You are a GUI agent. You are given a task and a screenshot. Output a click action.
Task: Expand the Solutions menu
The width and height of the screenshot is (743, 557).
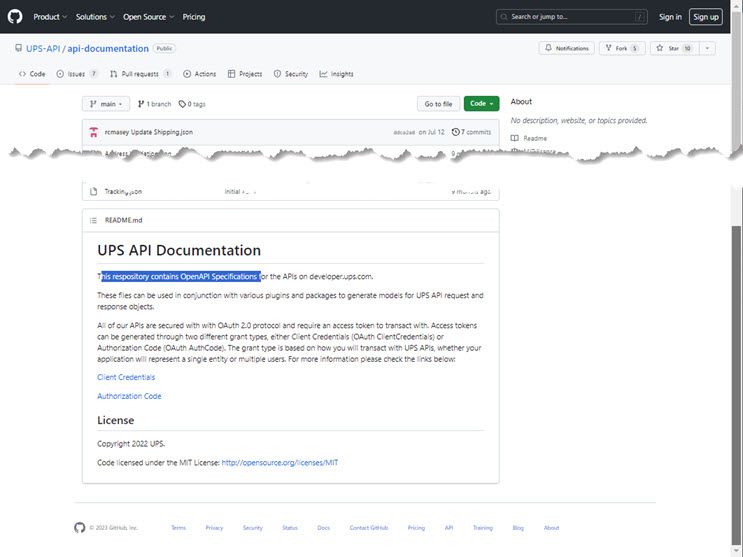coord(95,17)
